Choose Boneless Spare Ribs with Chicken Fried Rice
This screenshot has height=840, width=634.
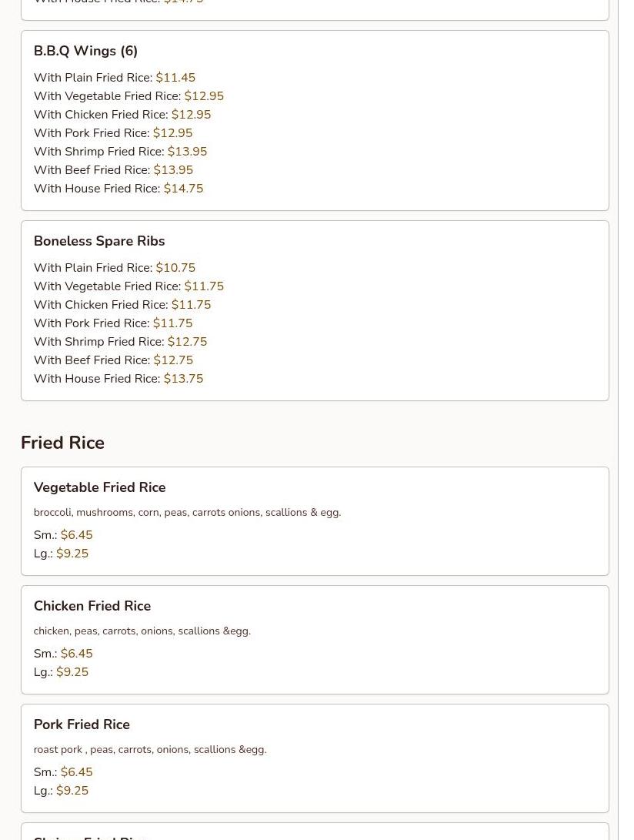pos(122,305)
